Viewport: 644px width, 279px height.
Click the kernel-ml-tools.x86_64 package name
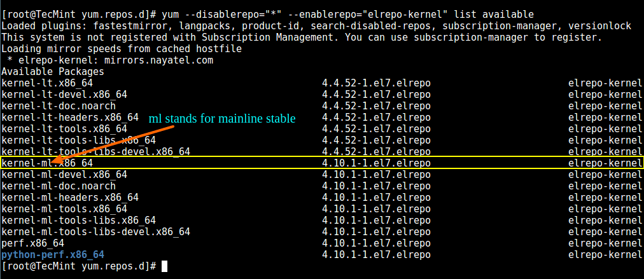pyautogui.click(x=64, y=209)
